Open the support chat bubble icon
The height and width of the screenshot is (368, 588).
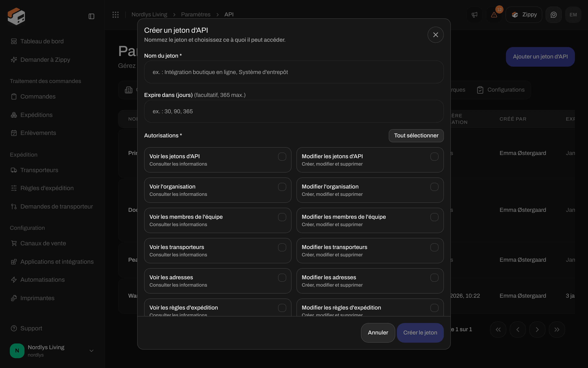point(553,15)
